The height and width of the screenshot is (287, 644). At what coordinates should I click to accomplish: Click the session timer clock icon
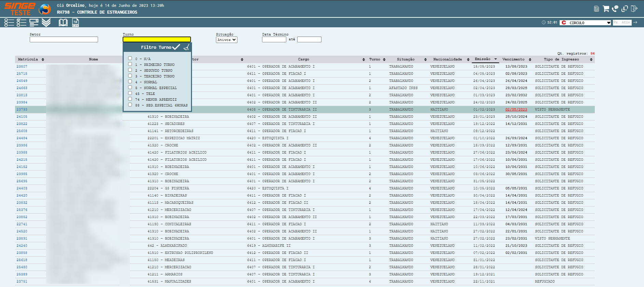point(544,23)
